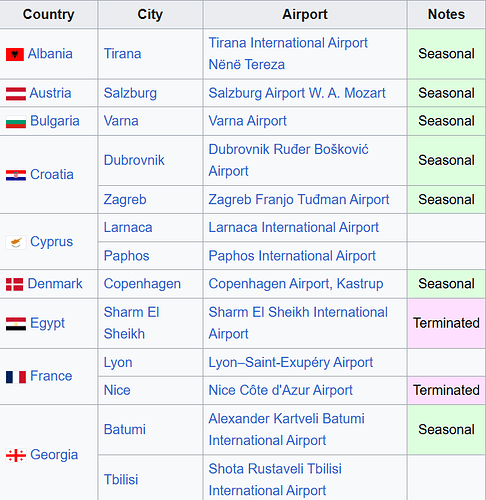Select the Paphos city link

[126, 256]
